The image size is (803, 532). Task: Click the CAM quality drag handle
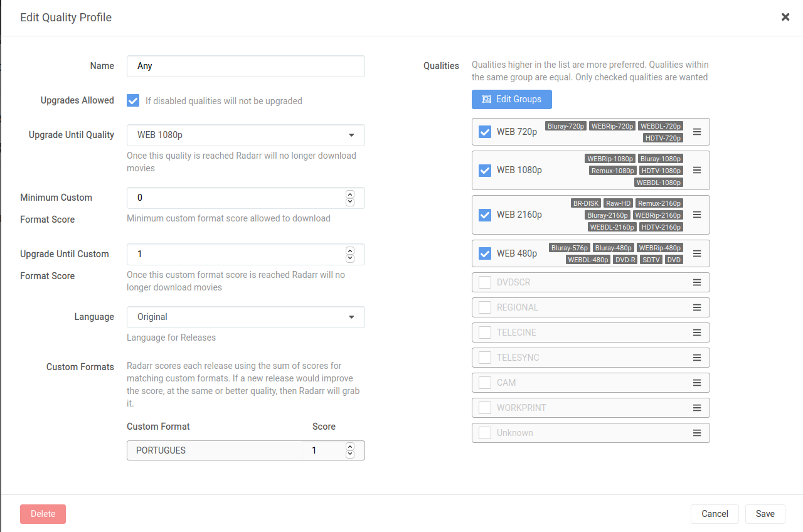[x=696, y=382]
